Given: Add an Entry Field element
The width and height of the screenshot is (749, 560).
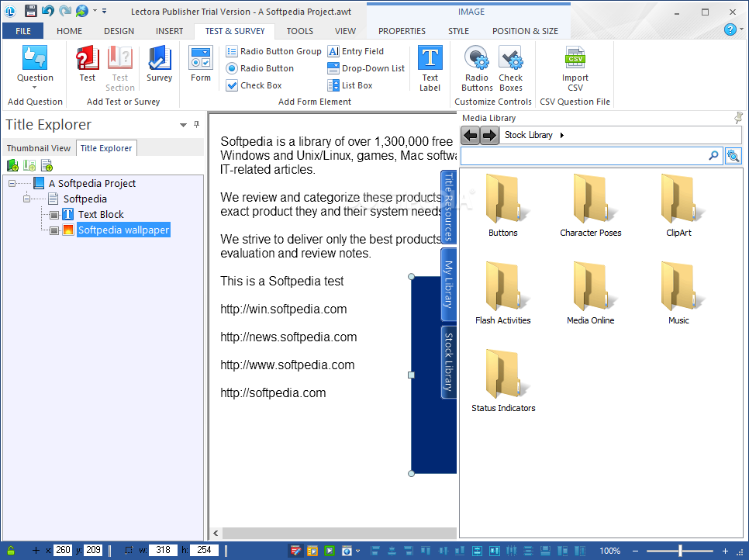Looking at the screenshot, I should [x=356, y=51].
